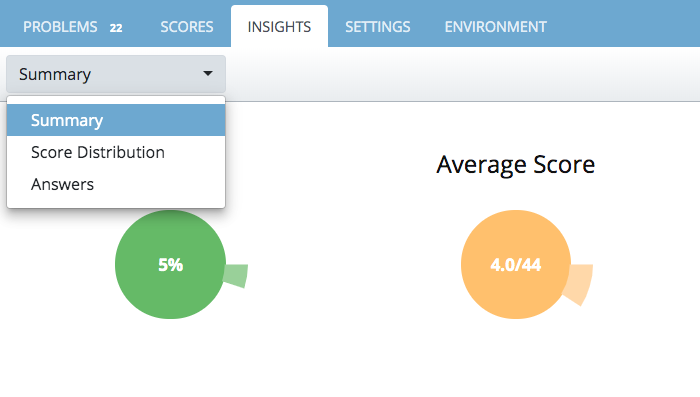Choose Score Distribution option
This screenshot has height=397, width=700.
[x=116, y=152]
